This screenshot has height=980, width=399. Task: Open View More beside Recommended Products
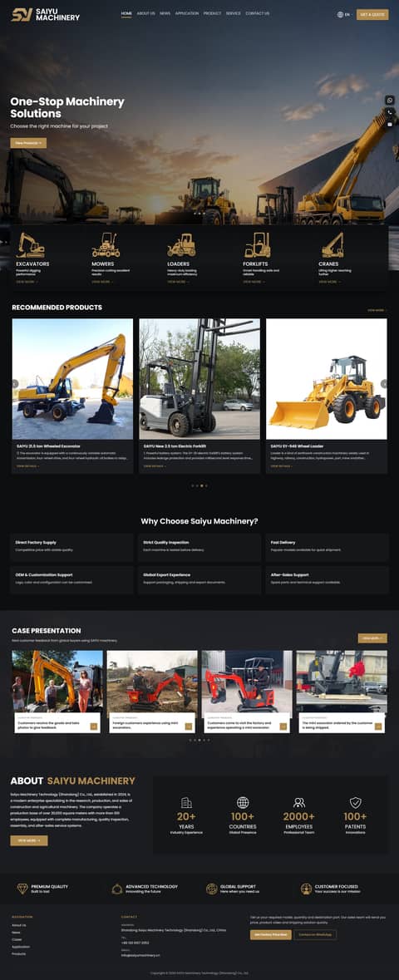coord(377,310)
